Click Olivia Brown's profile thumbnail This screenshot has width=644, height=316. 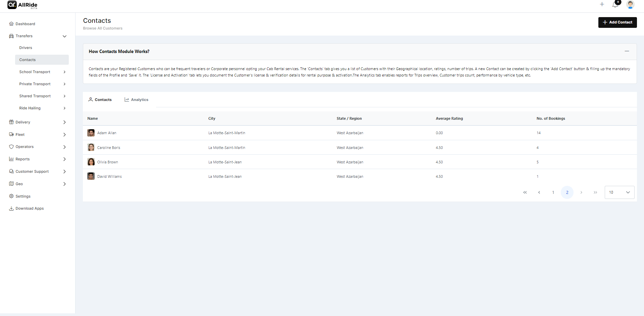[91, 162]
